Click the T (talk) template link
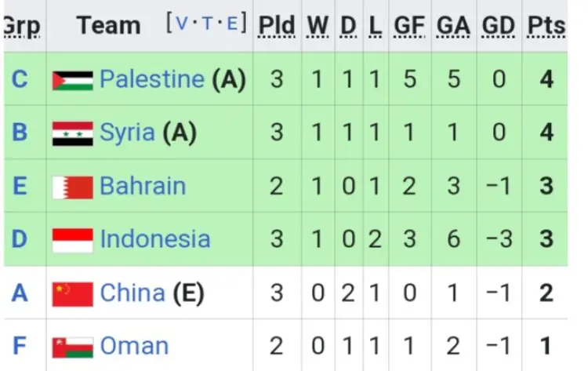The height and width of the screenshot is (371, 588). tap(208, 24)
